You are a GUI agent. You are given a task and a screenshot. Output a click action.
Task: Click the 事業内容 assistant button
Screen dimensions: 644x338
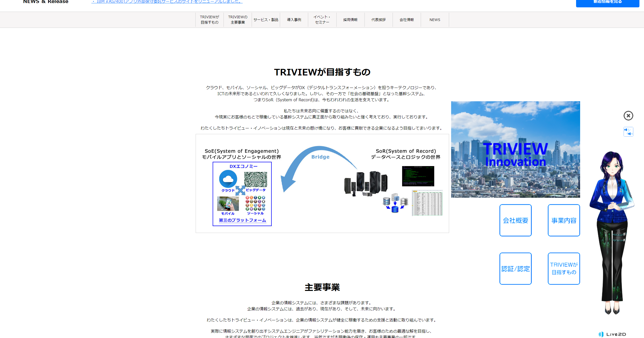point(564,220)
